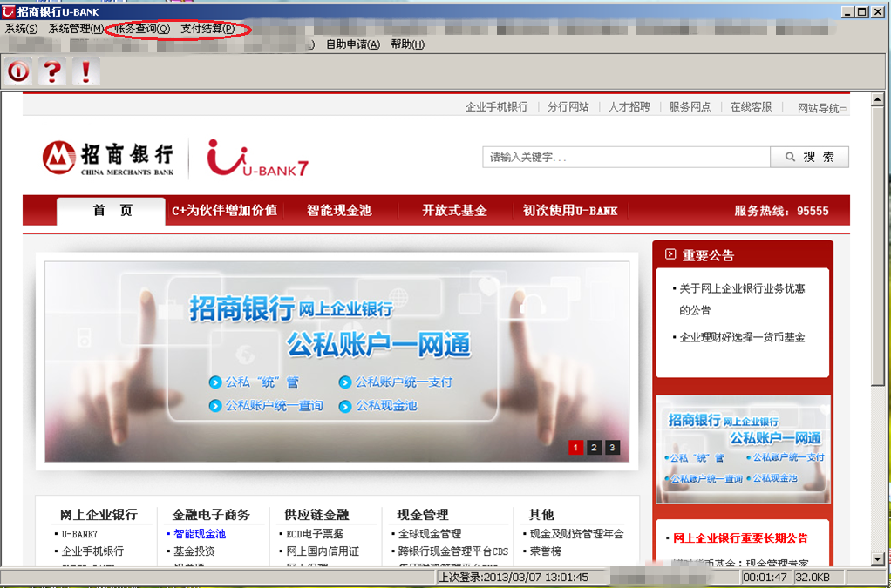This screenshot has width=891, height=588.
Task: Click the 供应链金融 column heading
Action: 316,515
